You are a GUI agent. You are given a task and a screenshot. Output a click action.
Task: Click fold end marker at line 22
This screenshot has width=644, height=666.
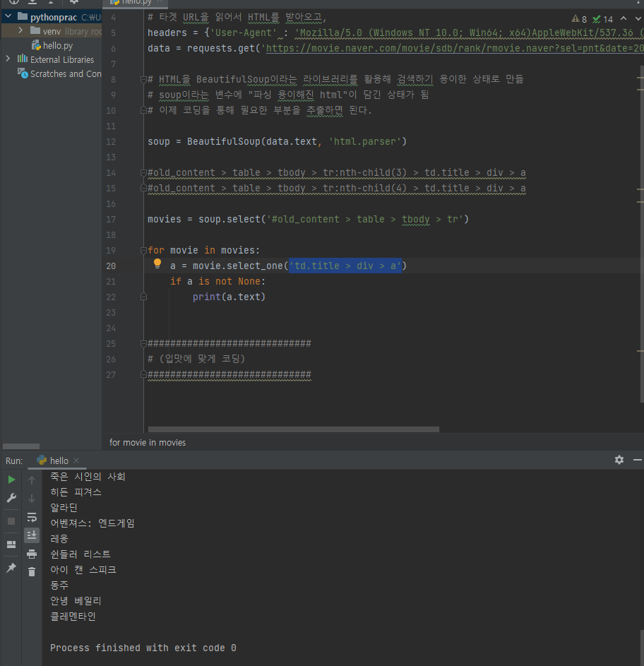(x=143, y=297)
